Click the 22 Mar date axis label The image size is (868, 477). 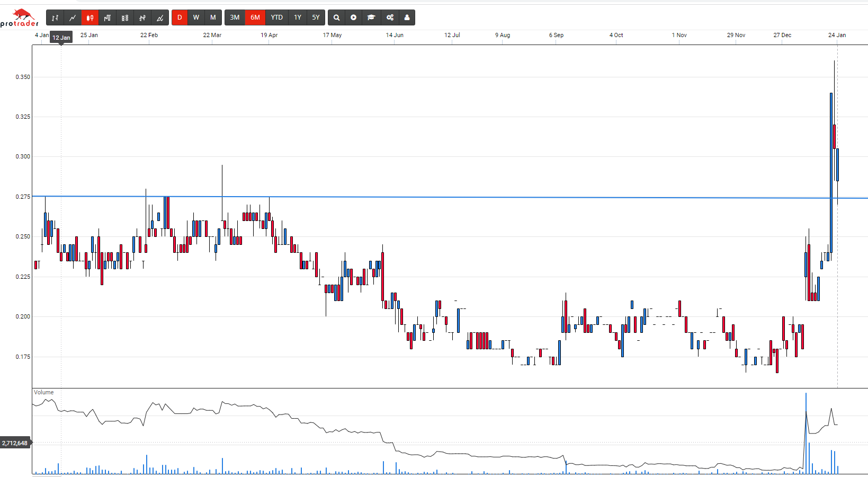tap(212, 35)
